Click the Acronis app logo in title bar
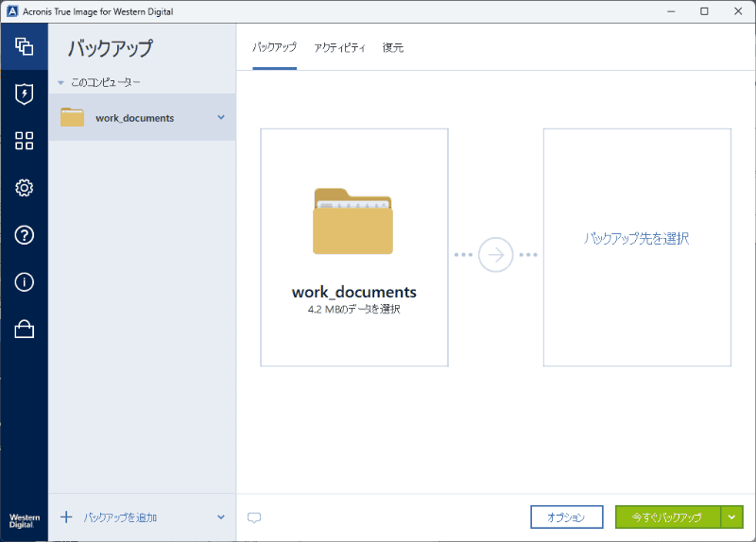Screen dimensions: 756x542 point(12,11)
